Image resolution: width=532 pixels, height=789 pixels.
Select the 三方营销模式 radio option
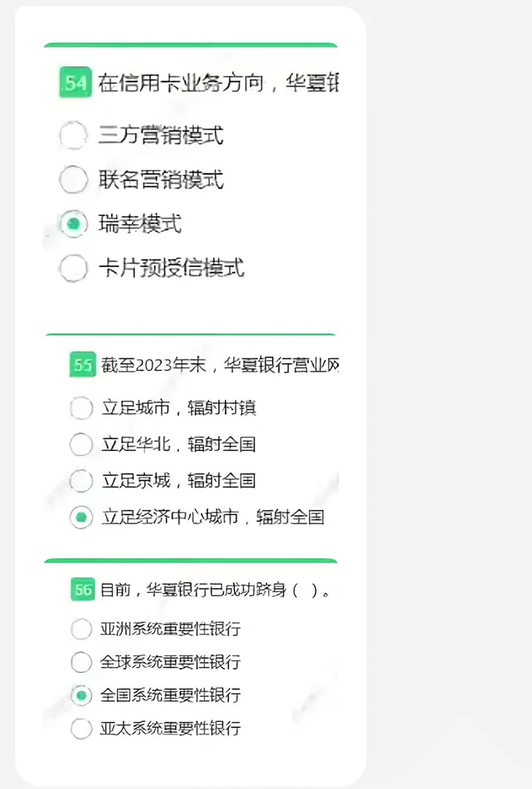click(x=73, y=135)
